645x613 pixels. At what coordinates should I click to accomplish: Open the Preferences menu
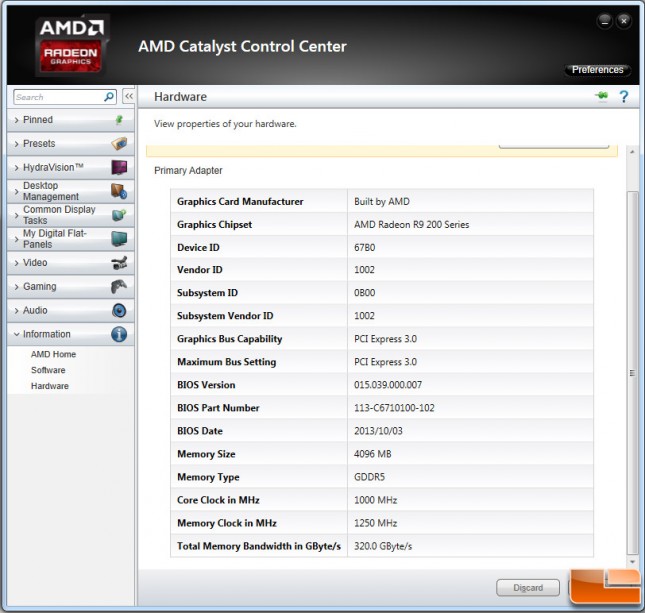pos(597,70)
